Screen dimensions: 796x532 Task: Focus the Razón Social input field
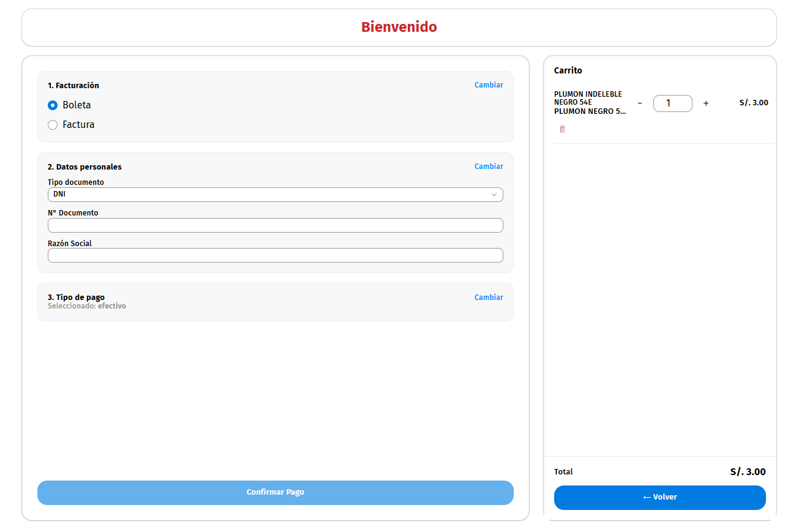pos(275,255)
